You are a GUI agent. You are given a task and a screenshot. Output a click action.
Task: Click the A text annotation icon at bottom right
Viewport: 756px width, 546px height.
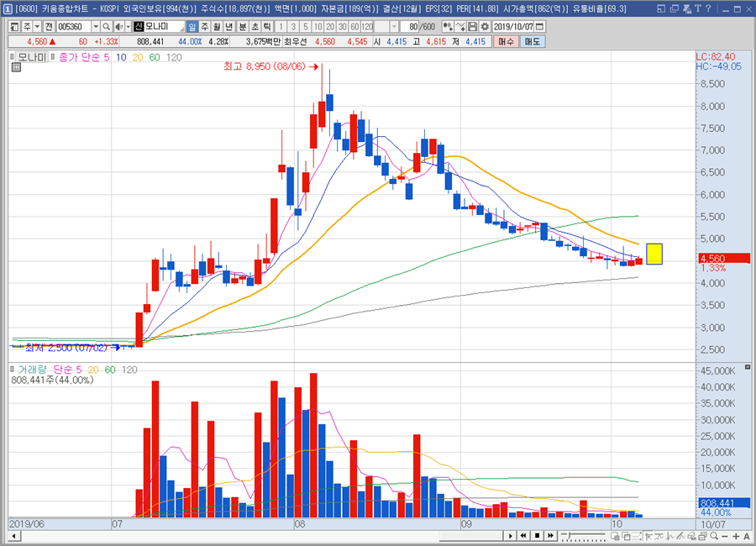[x=747, y=537]
